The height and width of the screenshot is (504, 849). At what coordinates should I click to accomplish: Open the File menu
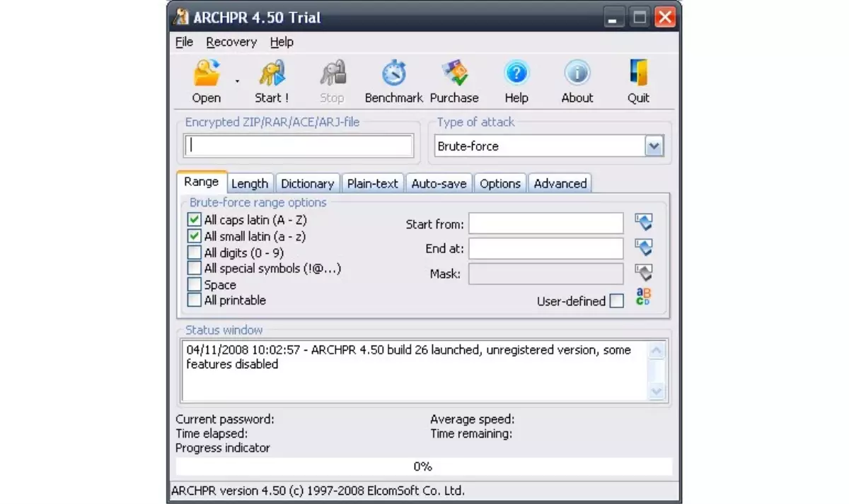pyautogui.click(x=184, y=42)
